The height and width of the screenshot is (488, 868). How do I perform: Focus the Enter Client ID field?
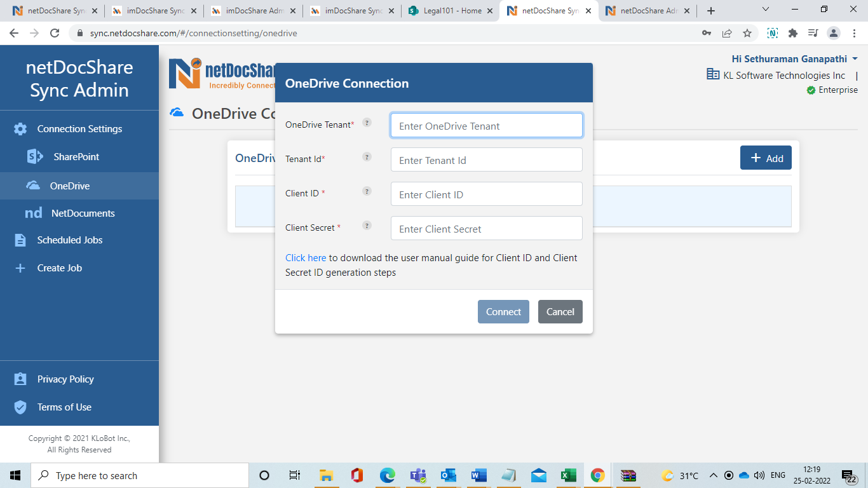click(487, 194)
